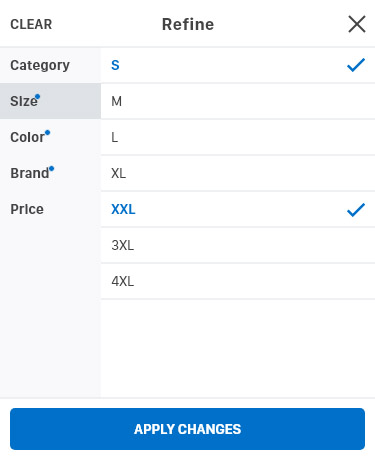Screen dimensions: 375x460
Task: Choose the XL size filter
Action: pos(238,173)
